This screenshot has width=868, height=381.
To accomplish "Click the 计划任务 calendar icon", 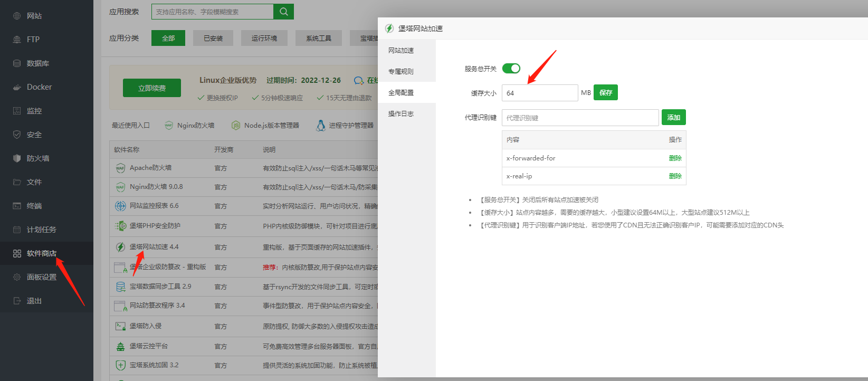I will coord(17,230).
